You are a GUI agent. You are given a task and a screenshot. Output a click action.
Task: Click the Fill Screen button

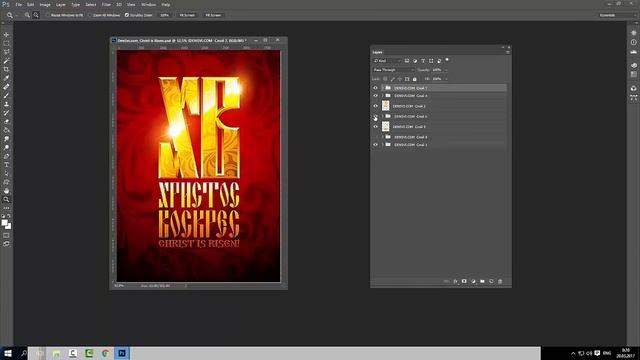tap(213, 15)
